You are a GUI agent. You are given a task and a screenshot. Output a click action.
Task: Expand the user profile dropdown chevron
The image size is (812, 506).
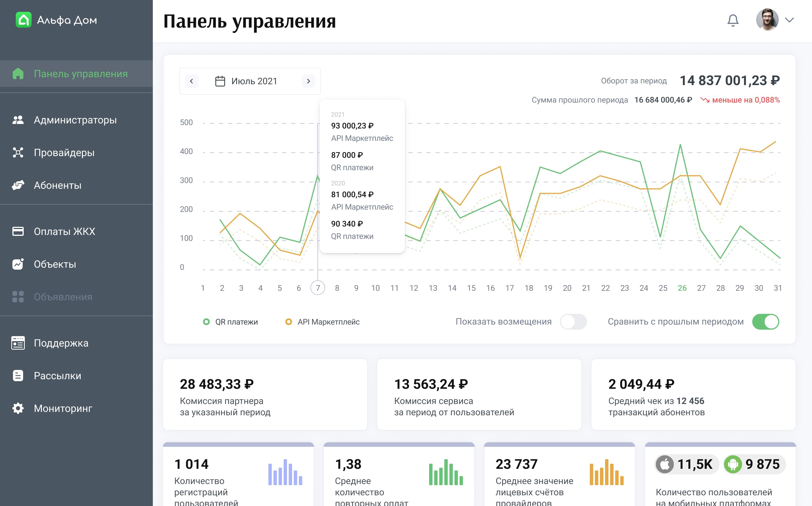click(789, 20)
